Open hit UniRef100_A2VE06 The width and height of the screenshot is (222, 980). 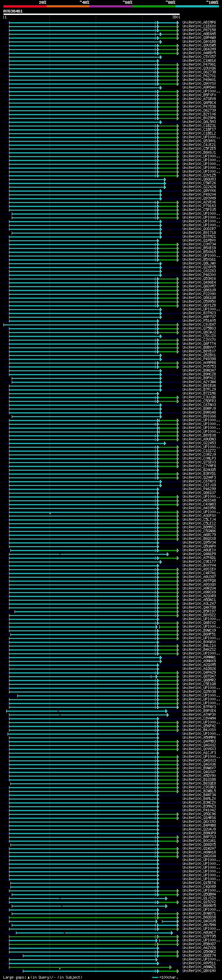[x=199, y=202]
